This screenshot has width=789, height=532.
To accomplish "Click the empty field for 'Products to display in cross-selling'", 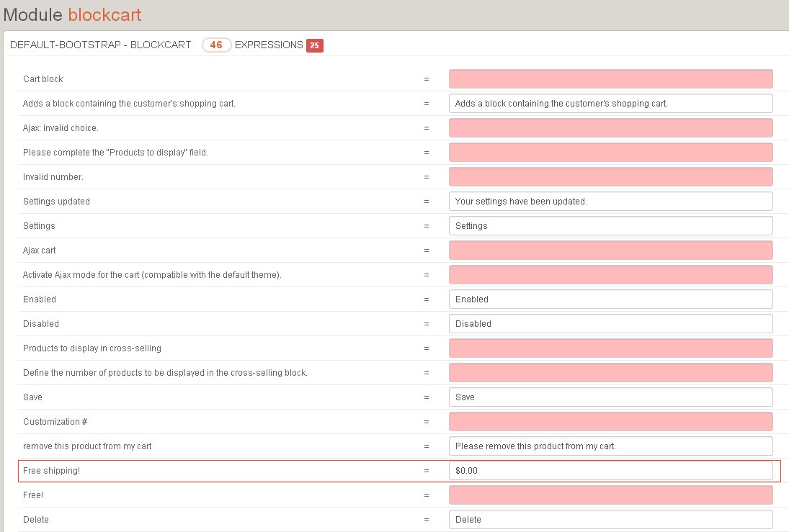I will [611, 348].
